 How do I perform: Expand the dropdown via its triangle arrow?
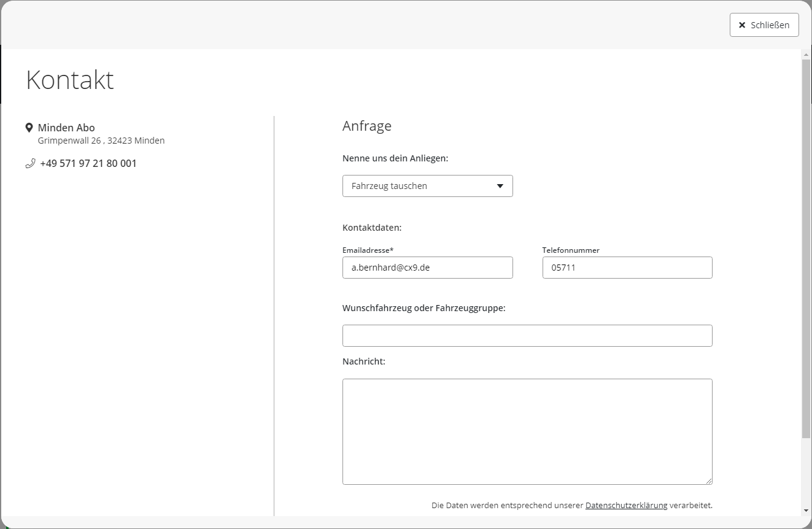coord(500,186)
